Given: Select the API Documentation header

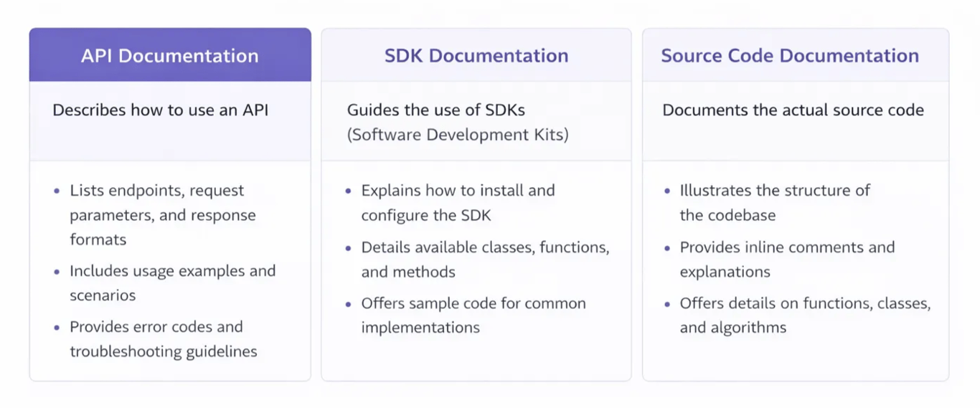Looking at the screenshot, I should 170,55.
